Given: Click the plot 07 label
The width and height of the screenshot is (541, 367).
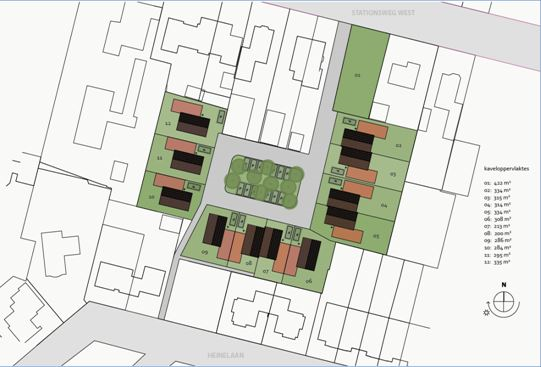Looking at the screenshot, I should [266, 271].
